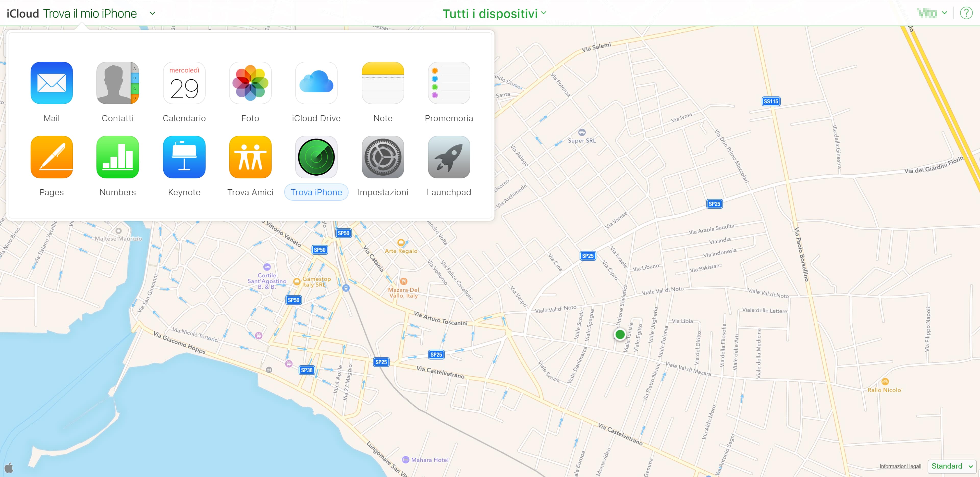
Task: Open the Promemoria app
Action: coord(449,83)
